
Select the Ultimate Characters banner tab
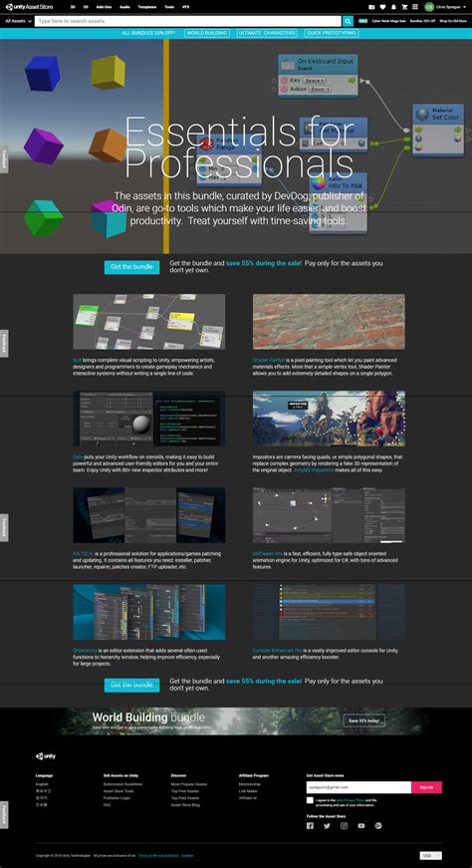267,33
